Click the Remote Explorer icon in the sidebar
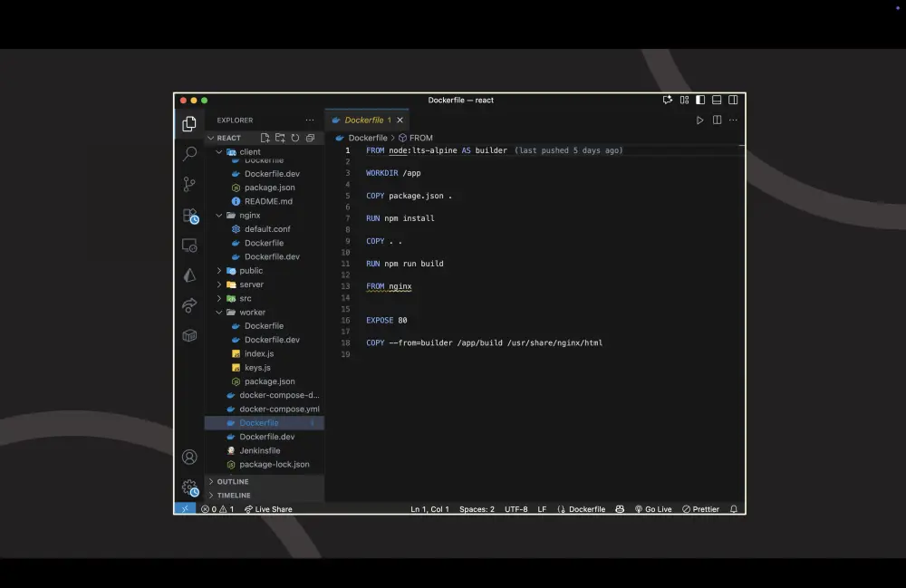The image size is (906, 588). coord(188,245)
